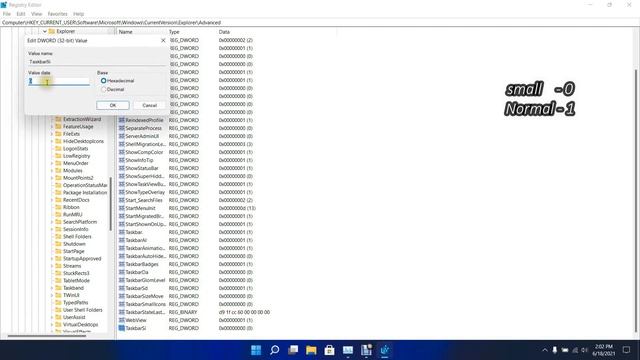Click the TaskbarSizeMove value icon
Screen dimensions: 640x360
(x=121, y=296)
